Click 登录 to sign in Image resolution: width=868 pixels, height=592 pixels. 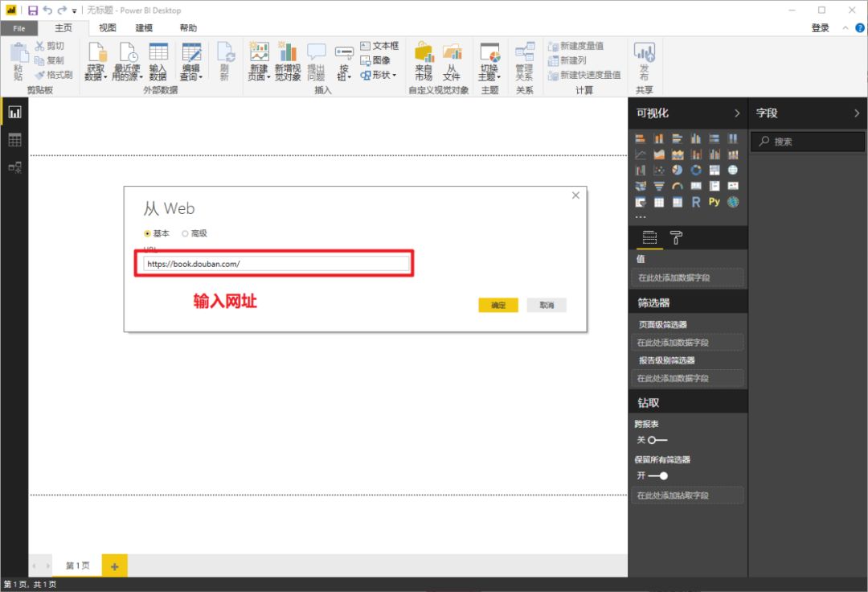[821, 27]
